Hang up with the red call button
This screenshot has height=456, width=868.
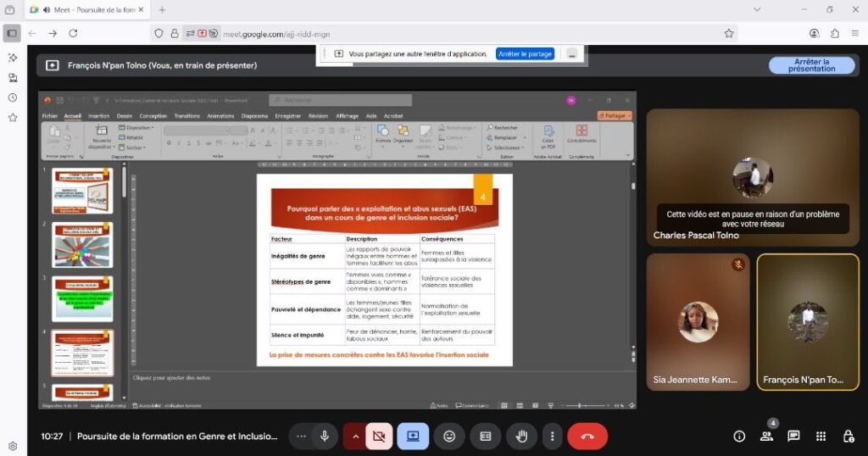click(x=587, y=436)
